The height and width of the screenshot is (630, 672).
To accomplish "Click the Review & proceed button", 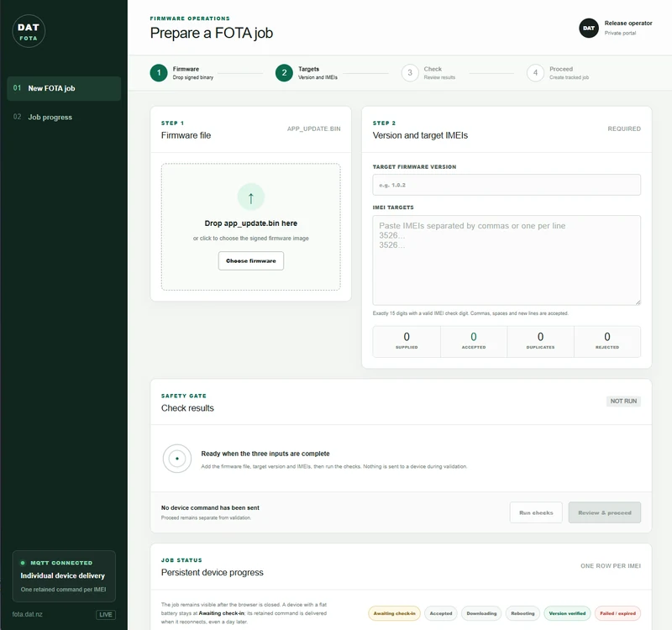I will coord(604,512).
